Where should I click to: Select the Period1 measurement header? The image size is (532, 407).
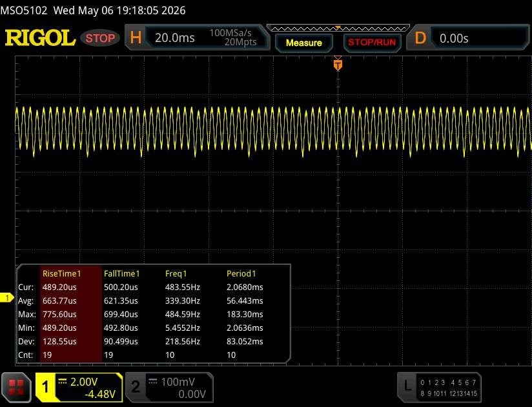(x=241, y=274)
